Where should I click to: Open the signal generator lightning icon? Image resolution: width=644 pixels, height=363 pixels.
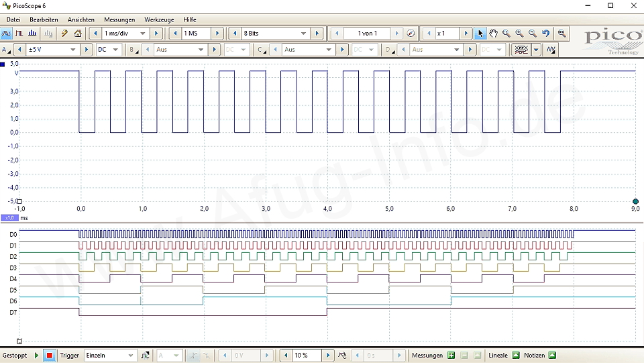[64, 34]
